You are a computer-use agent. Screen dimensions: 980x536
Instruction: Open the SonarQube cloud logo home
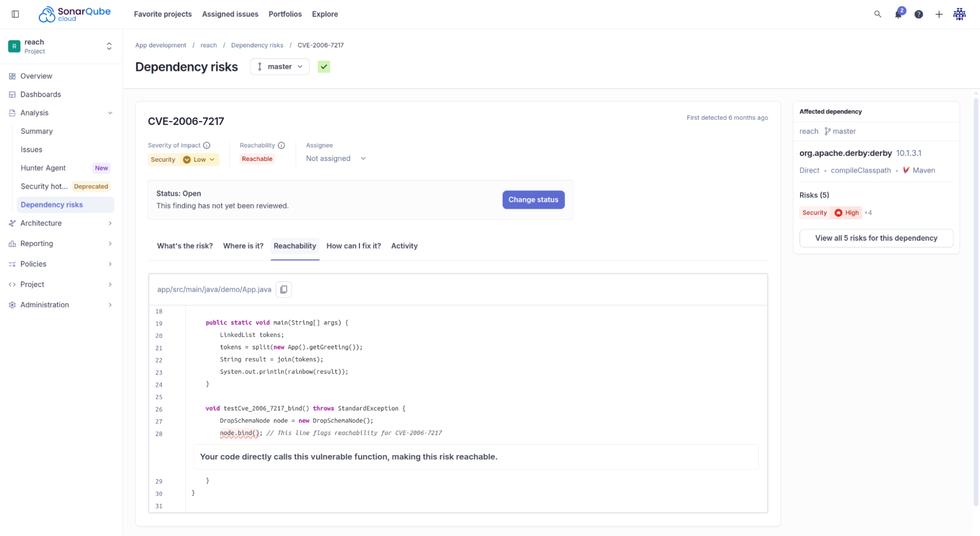[75, 14]
